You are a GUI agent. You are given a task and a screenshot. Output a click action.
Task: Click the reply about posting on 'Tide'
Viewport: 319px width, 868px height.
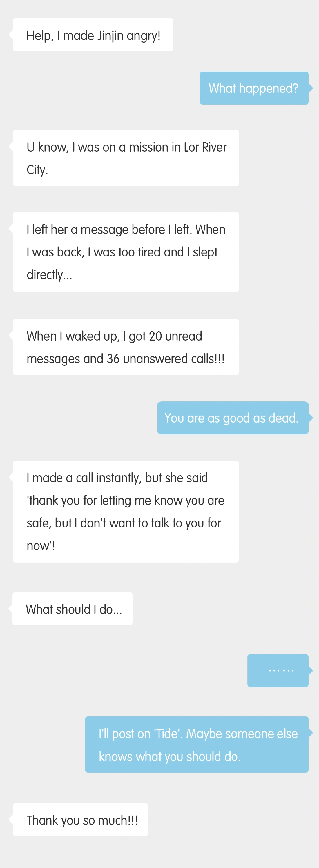tap(197, 745)
